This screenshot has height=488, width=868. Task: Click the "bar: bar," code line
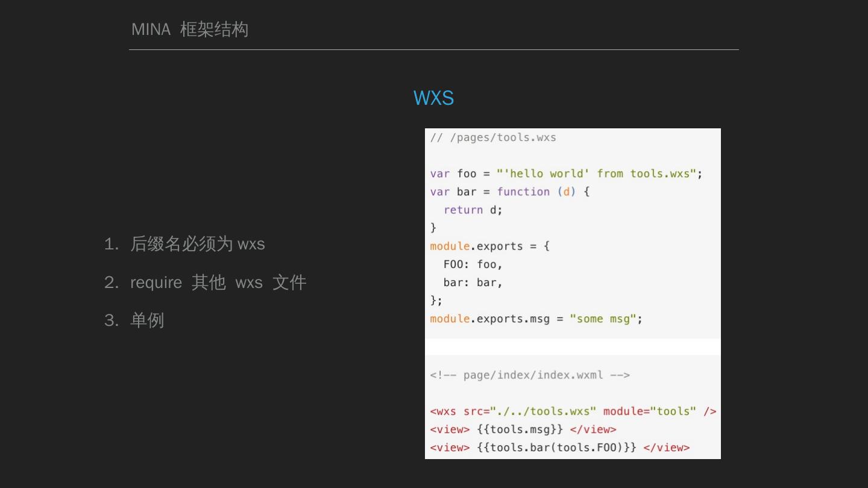point(473,282)
